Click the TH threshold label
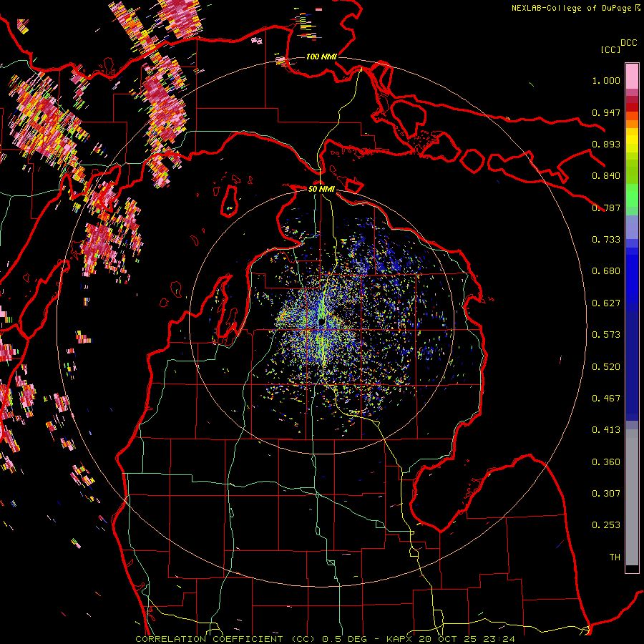 pyautogui.click(x=615, y=557)
